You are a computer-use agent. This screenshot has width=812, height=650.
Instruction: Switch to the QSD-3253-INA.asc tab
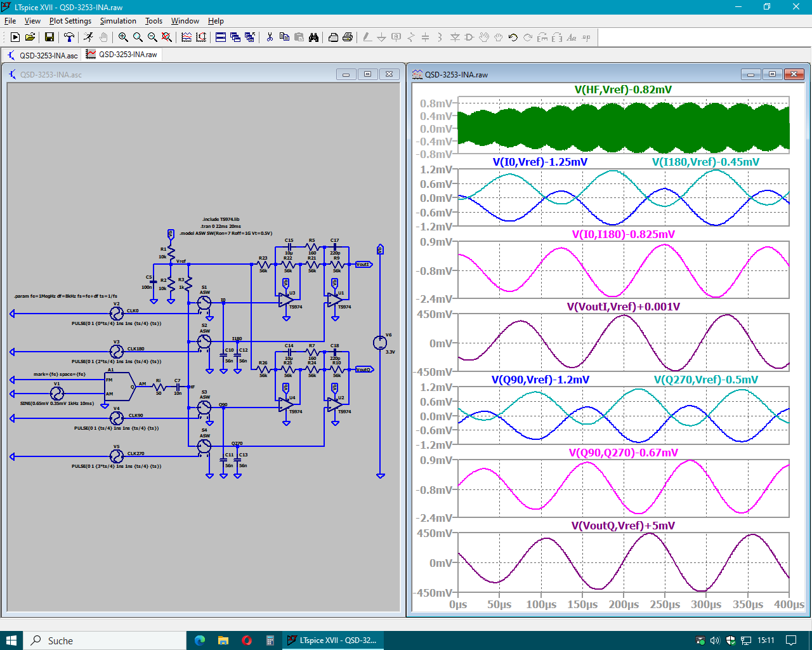coord(43,55)
